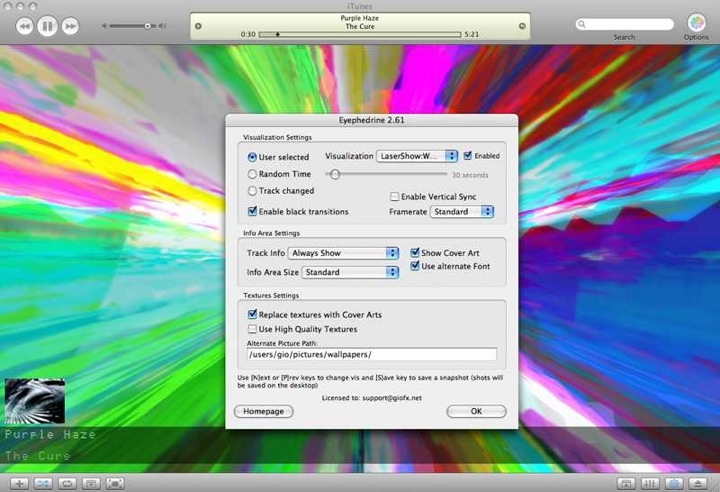Click the eject disc button
The width and height of the screenshot is (720, 492).
698,483
